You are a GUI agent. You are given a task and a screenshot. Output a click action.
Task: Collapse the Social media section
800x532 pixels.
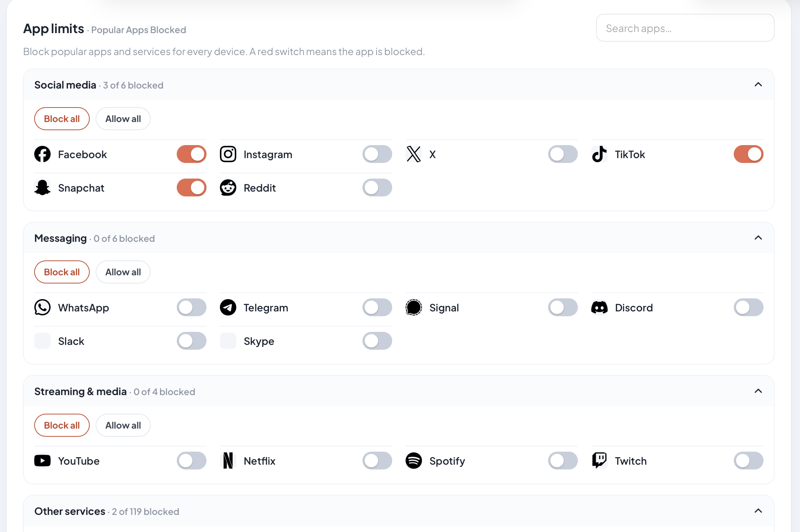758,84
